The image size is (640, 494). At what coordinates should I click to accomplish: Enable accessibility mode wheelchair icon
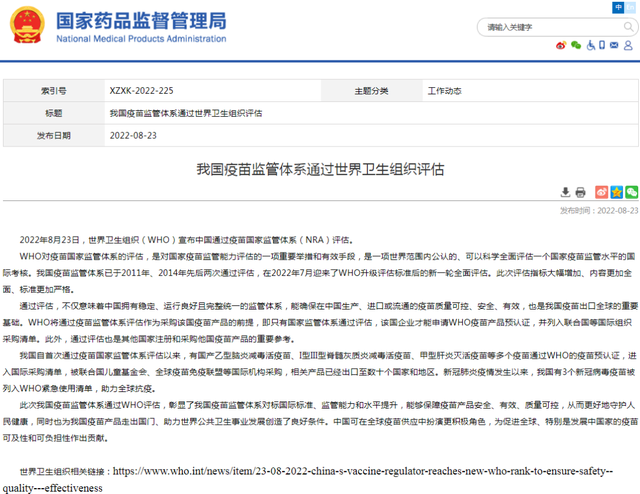[591, 45]
